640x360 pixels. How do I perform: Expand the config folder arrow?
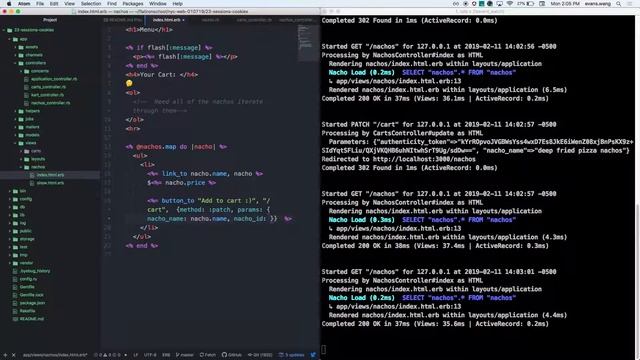10,199
